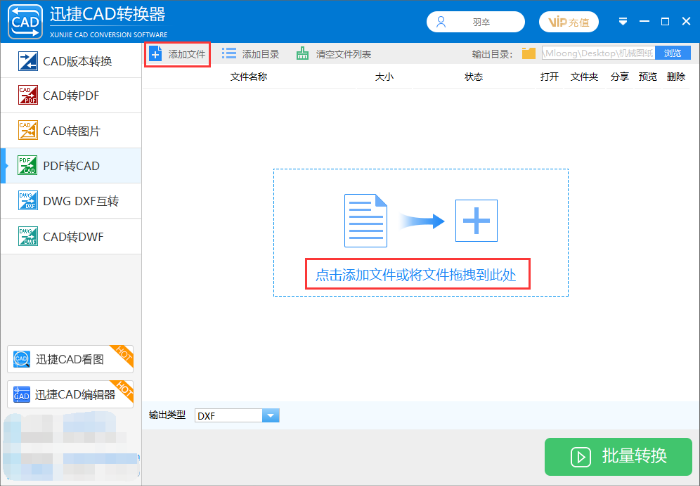The width and height of the screenshot is (700, 486).
Task: Click the 输出类型 dropdown arrow
Action: pos(271,415)
